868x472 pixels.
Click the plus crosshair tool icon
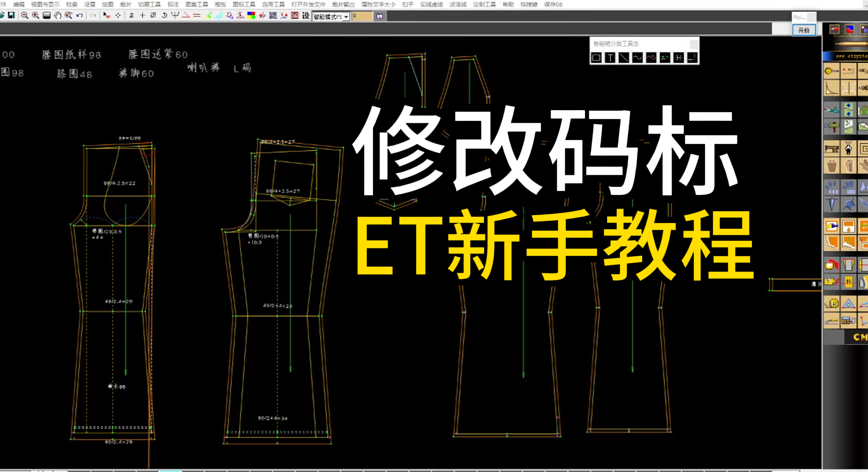(142, 15)
